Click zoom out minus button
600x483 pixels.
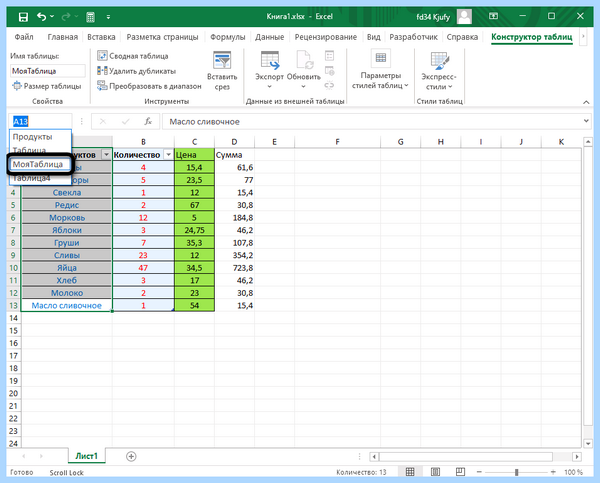479,472
